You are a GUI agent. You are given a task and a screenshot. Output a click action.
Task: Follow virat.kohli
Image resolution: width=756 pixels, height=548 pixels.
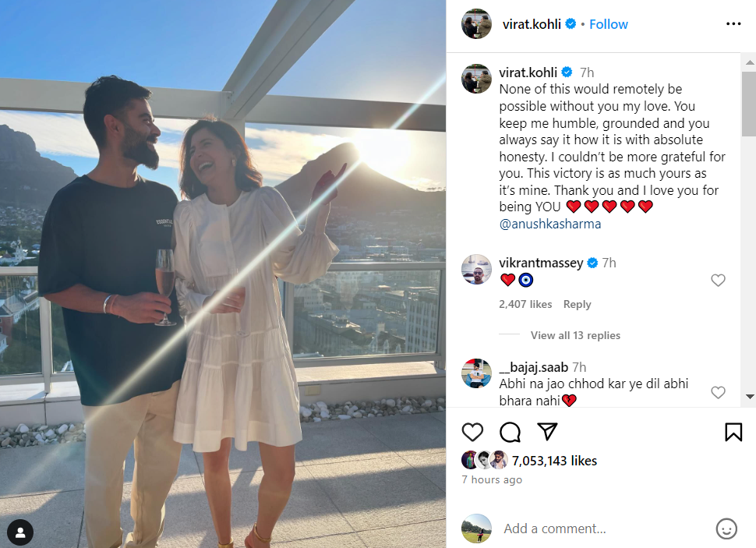[x=609, y=24]
